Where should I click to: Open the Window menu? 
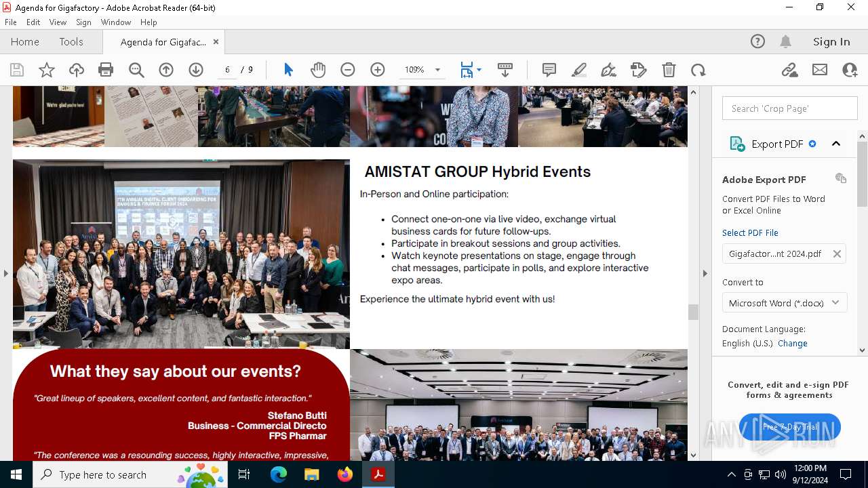coord(116,22)
